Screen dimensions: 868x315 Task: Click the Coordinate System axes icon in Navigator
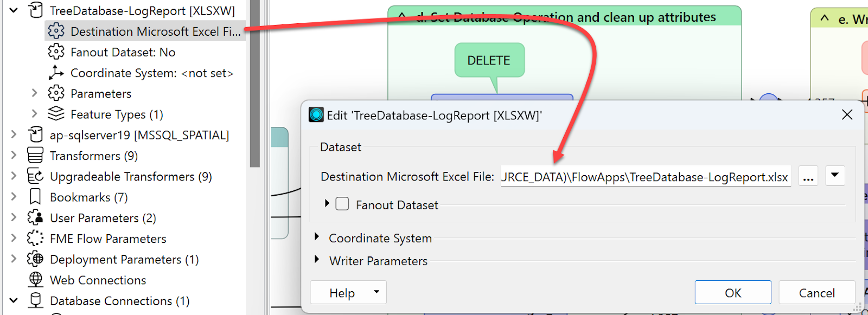[x=56, y=73]
